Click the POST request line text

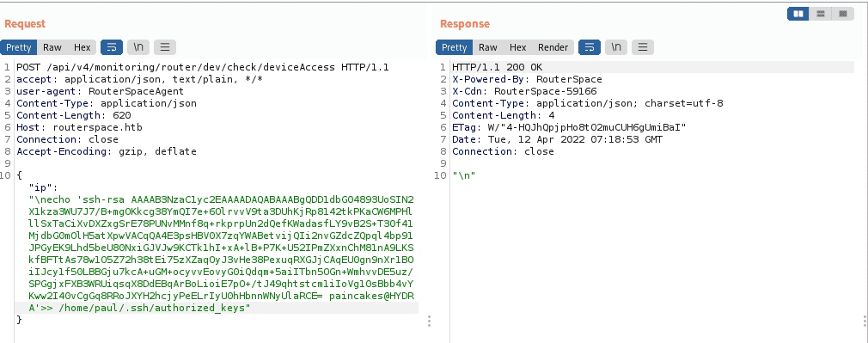[203, 68]
